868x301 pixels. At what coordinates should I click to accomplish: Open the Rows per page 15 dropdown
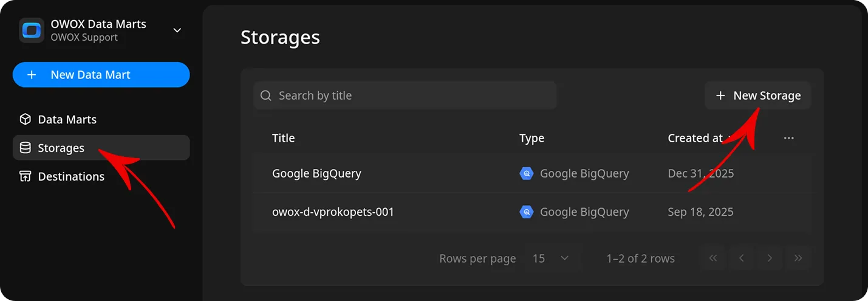[x=551, y=258]
